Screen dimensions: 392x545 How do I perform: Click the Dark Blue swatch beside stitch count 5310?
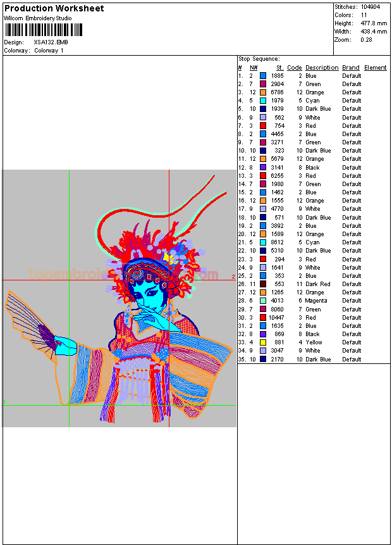click(263, 251)
